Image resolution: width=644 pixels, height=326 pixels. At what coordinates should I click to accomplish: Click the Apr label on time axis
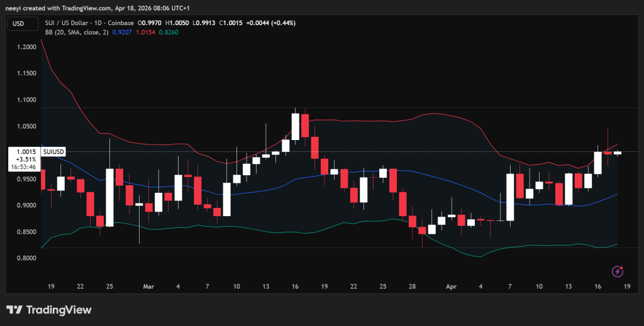[x=450, y=286]
